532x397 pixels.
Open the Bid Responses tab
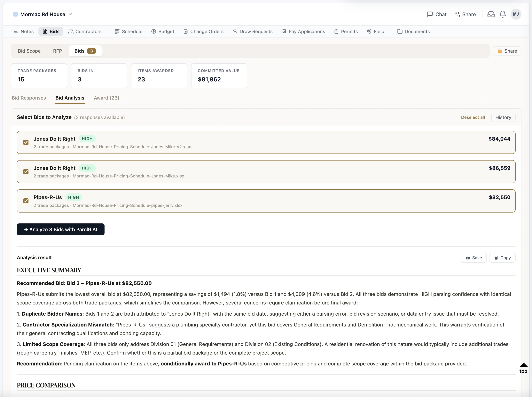pos(29,98)
